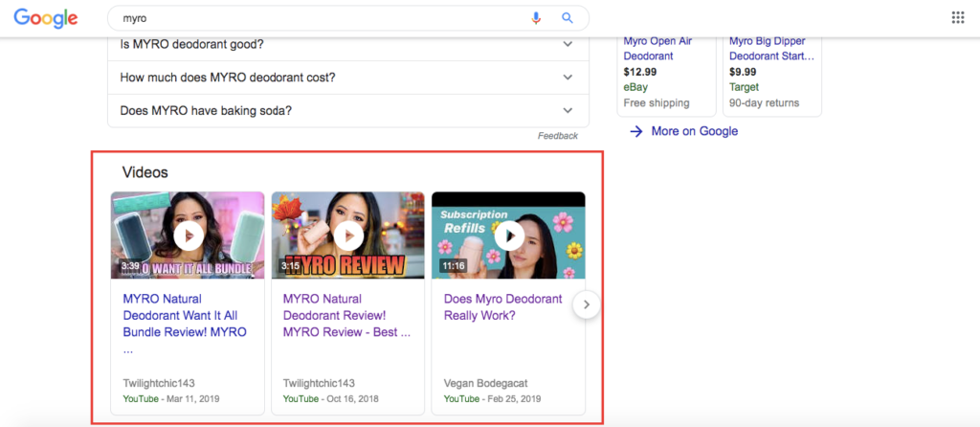This screenshot has width=980, height=427.
Task: Show next videos with carousel arrow
Action: pos(587,304)
